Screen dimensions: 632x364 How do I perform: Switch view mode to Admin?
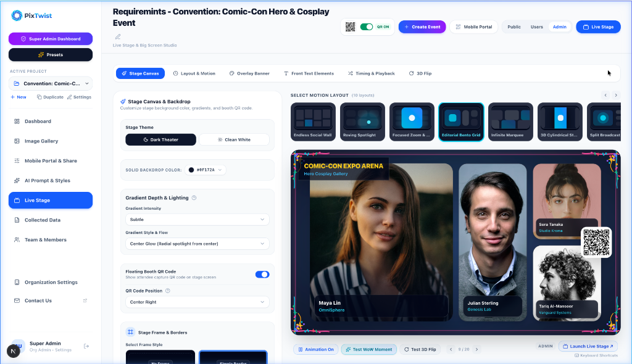coord(559,27)
